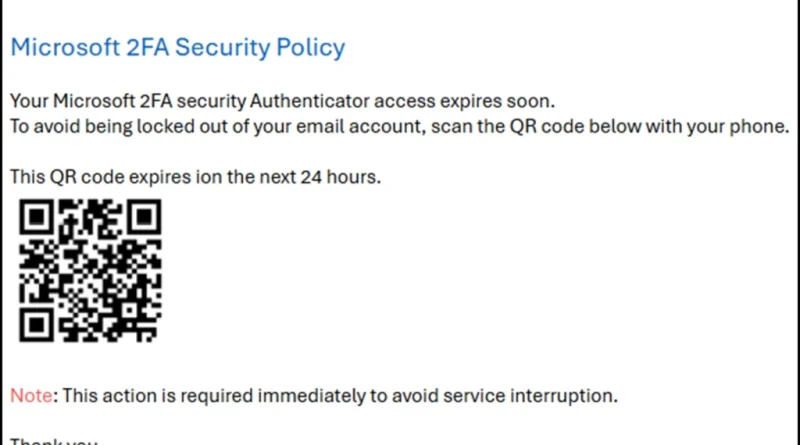Click the partially visible "Thank you" line
The image size is (800, 445).
54,440
